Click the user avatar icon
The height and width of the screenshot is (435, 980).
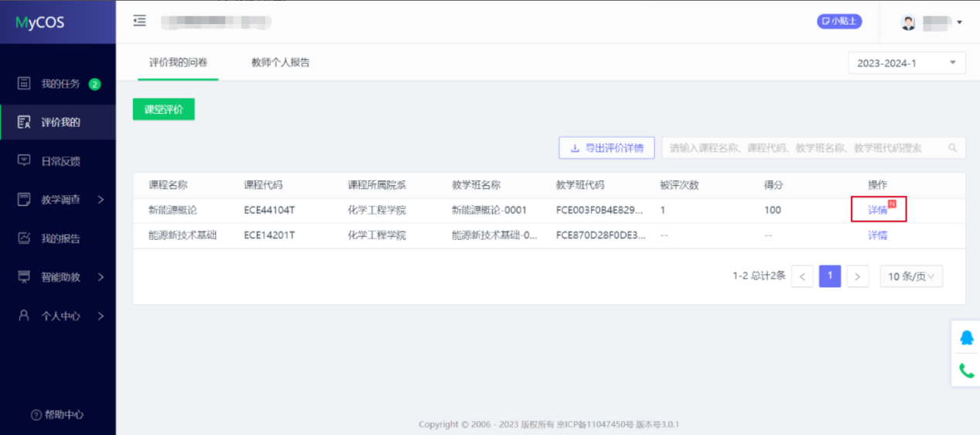coord(908,22)
